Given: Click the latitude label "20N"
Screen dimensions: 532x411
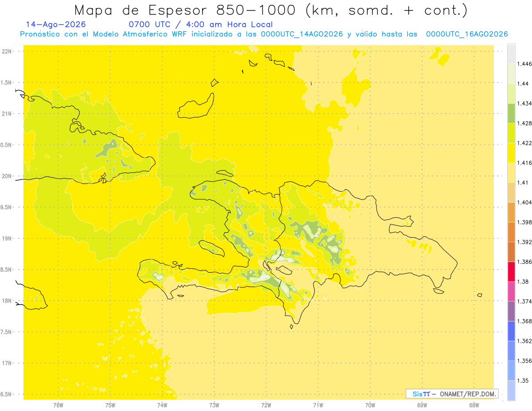Looking at the screenshot, I should click(7, 176).
